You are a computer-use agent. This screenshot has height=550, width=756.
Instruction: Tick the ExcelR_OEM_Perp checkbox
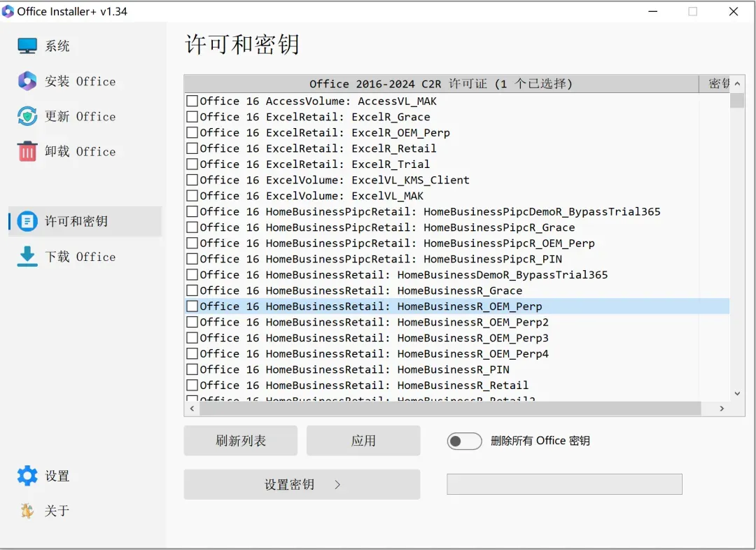[192, 132]
